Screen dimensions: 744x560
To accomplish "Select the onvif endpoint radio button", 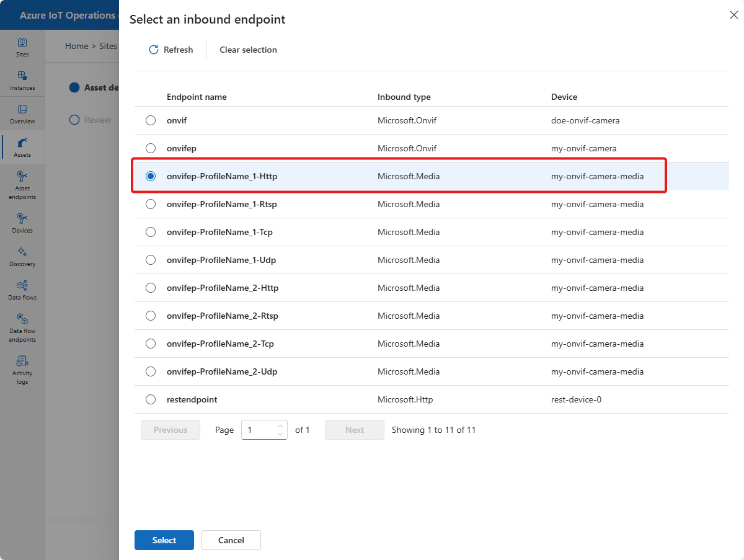I will (x=151, y=120).
